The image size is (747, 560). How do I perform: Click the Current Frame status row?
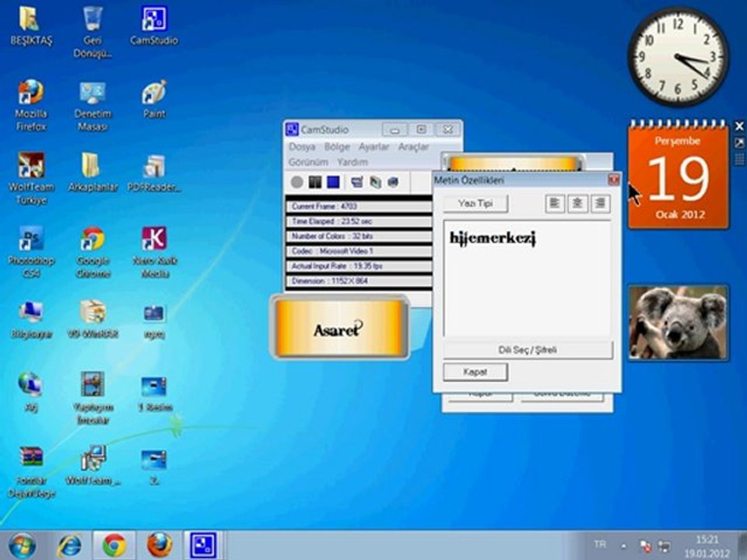coord(358,206)
